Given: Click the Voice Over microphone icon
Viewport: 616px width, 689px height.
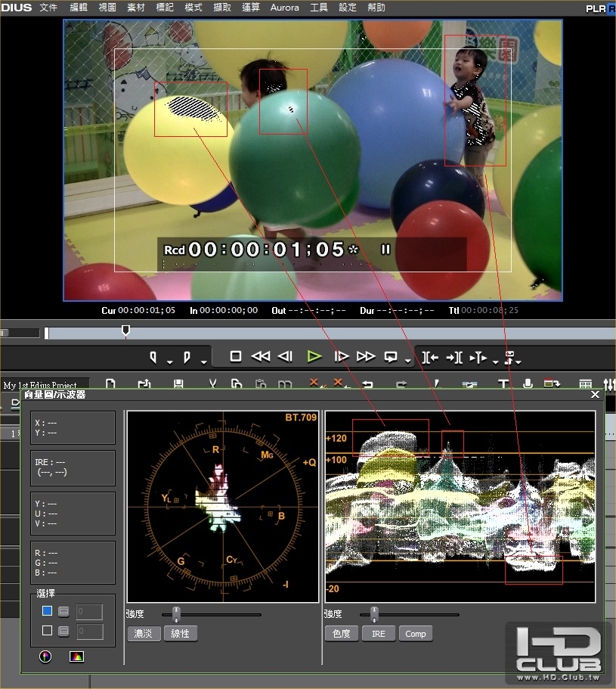Looking at the screenshot, I should [528, 383].
